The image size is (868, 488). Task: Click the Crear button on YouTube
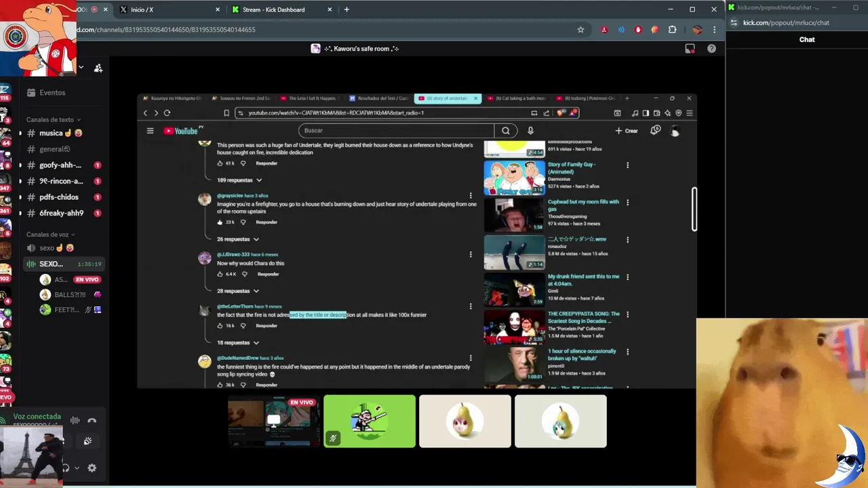[x=627, y=131]
